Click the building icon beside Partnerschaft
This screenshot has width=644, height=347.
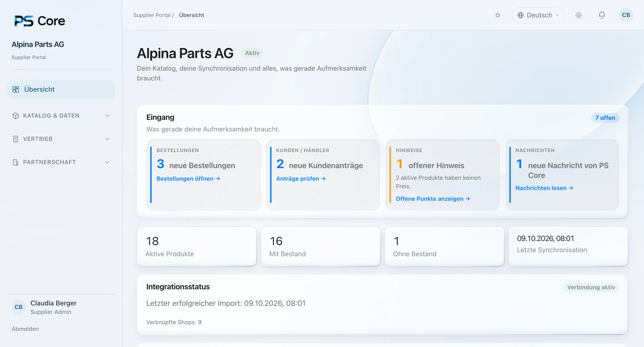coord(15,162)
